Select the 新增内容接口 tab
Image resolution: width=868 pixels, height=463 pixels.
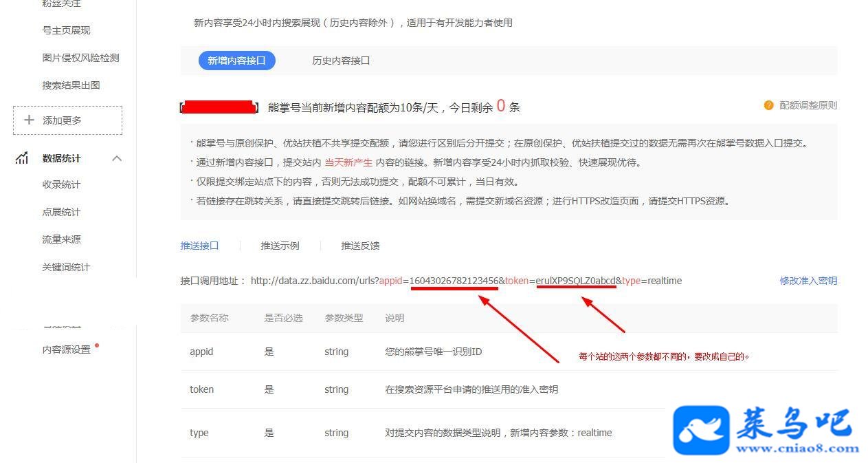tap(236, 61)
